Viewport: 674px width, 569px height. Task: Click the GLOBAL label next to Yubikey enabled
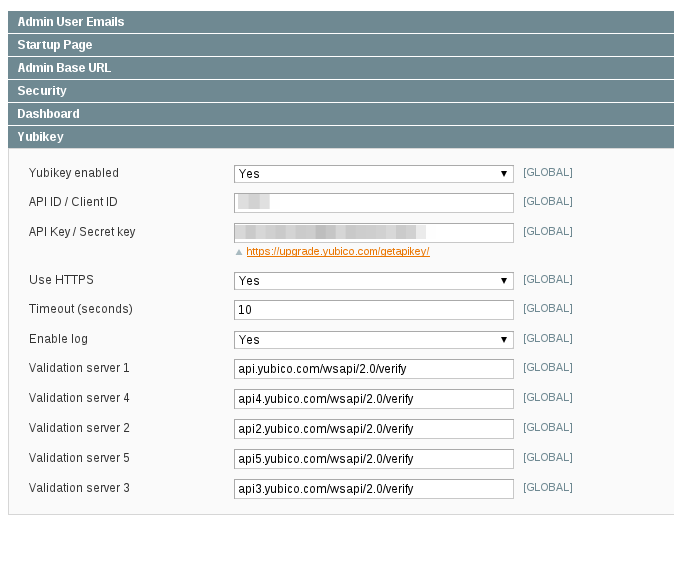click(x=547, y=173)
